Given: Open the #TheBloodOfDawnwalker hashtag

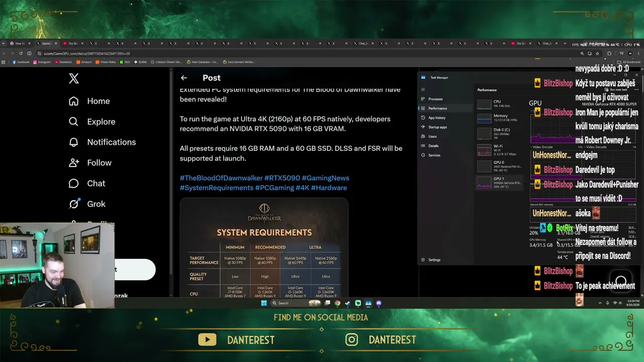Looking at the screenshot, I should point(221,178).
